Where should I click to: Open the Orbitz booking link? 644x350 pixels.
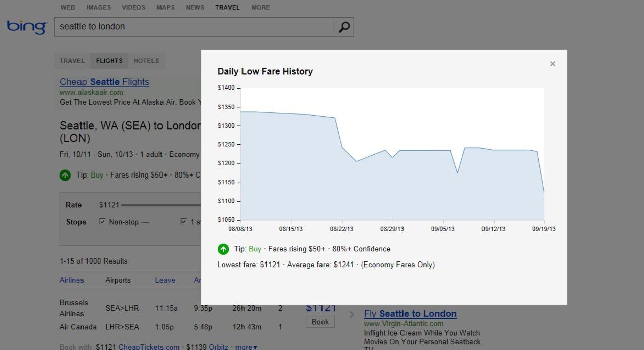point(218,347)
